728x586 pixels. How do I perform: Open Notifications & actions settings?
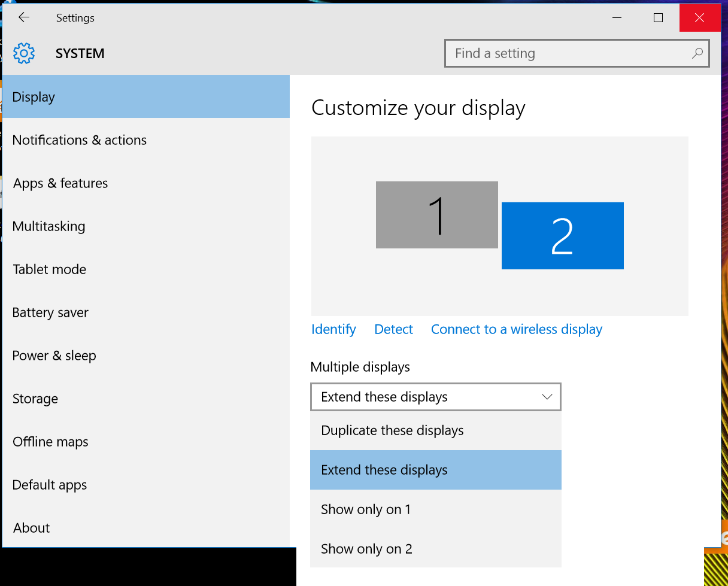(80, 140)
